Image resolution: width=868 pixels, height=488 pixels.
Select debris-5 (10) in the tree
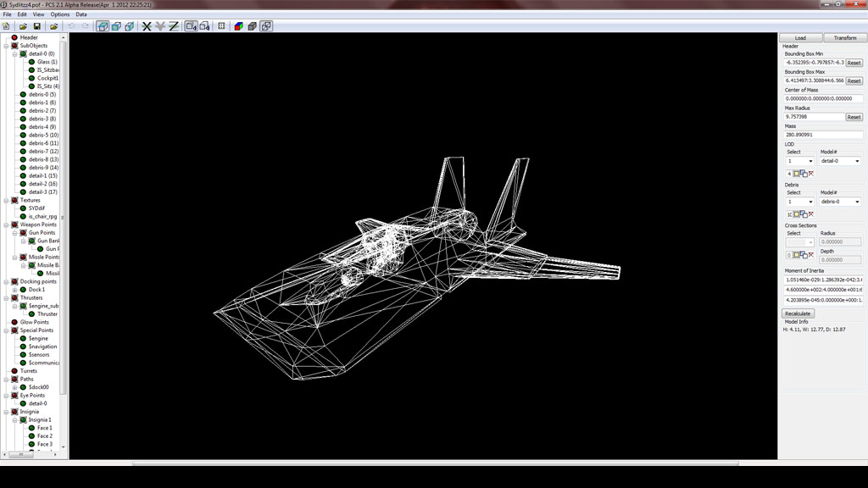pos(44,136)
